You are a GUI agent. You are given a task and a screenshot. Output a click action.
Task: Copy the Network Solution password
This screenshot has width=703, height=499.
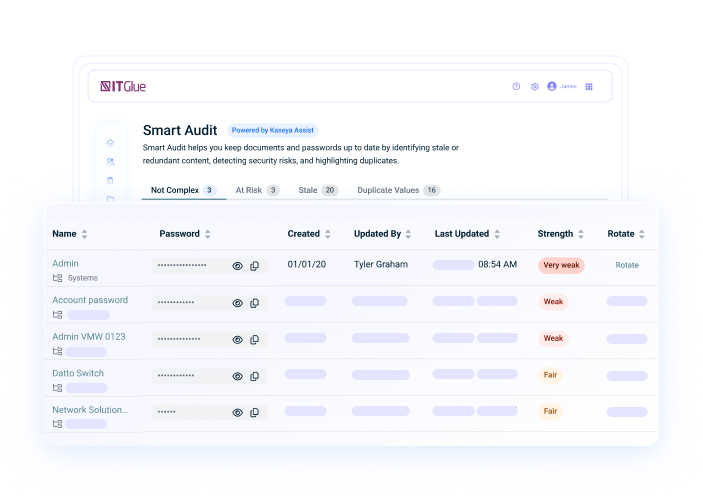255,412
